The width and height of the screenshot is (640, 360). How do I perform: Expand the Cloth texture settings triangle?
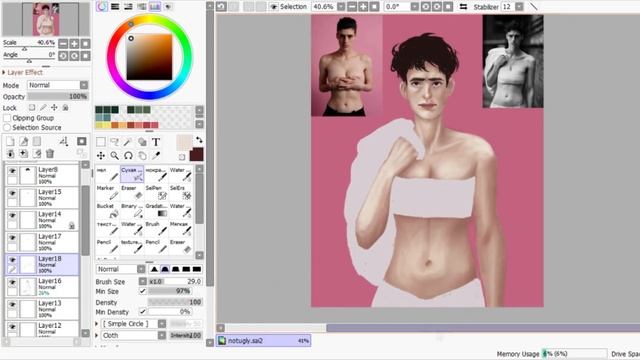coord(97,335)
